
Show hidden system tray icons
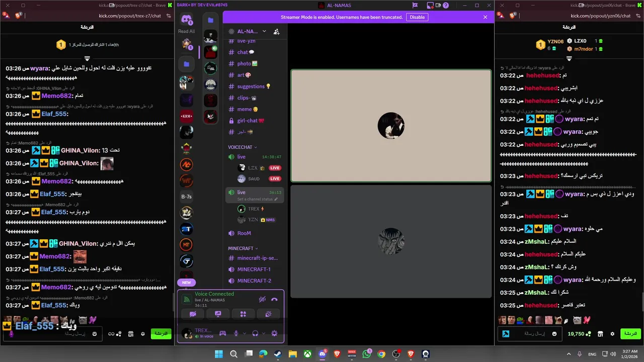tap(569, 354)
